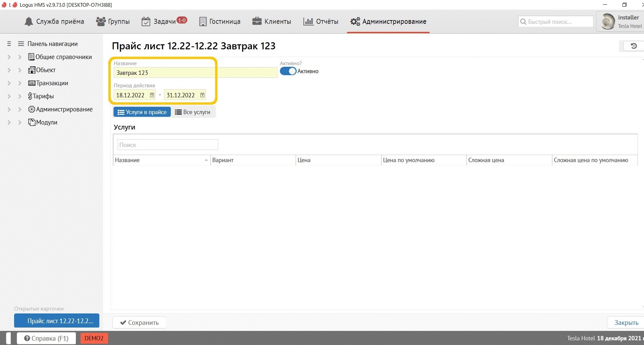Screen dimensions: 644x345
Task: Click the Закрыть button
Action: tap(626, 323)
